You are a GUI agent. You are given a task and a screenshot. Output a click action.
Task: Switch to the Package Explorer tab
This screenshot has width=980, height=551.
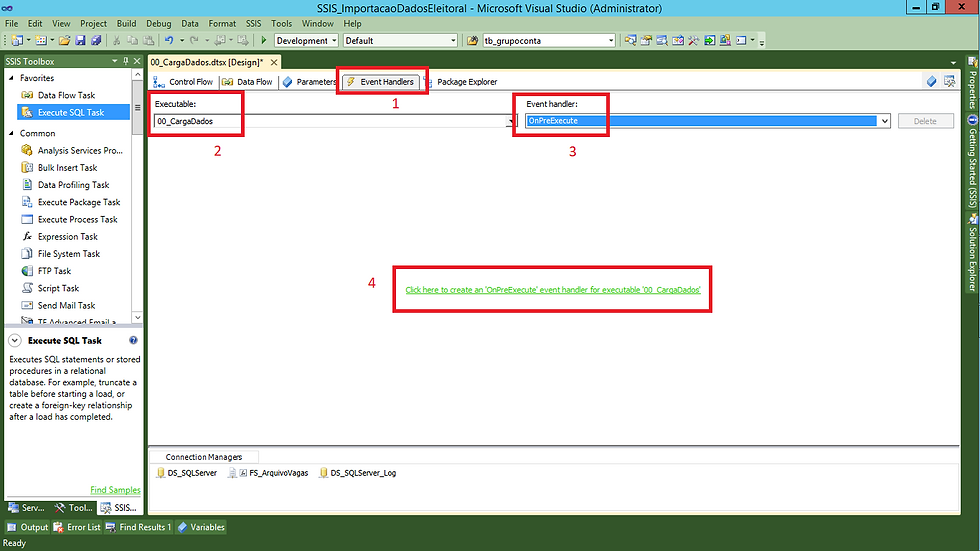click(461, 82)
